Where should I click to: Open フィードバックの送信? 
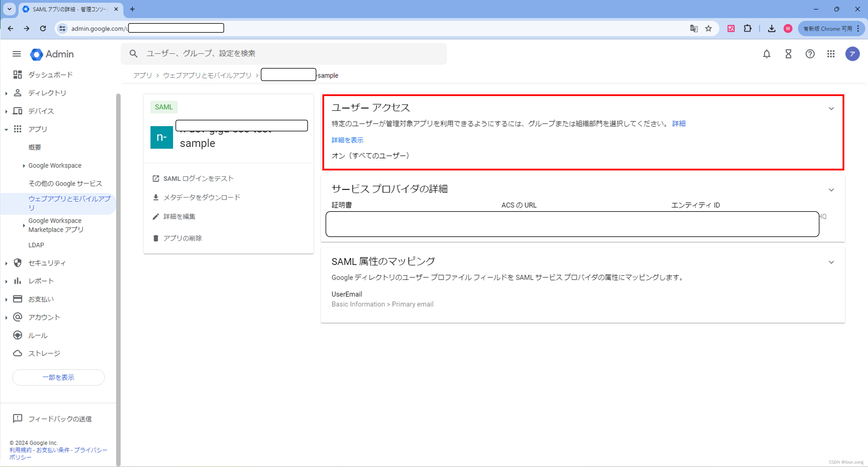click(x=60, y=419)
